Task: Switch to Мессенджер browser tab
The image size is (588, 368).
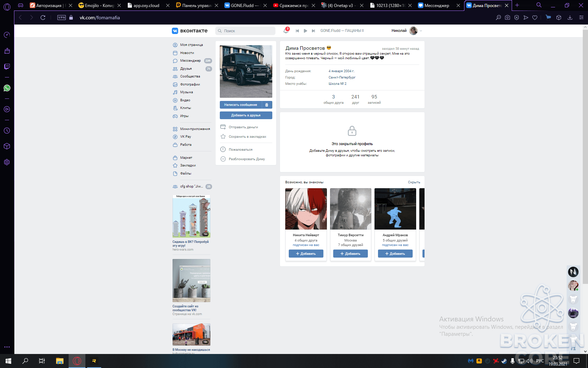Action: [439, 5]
